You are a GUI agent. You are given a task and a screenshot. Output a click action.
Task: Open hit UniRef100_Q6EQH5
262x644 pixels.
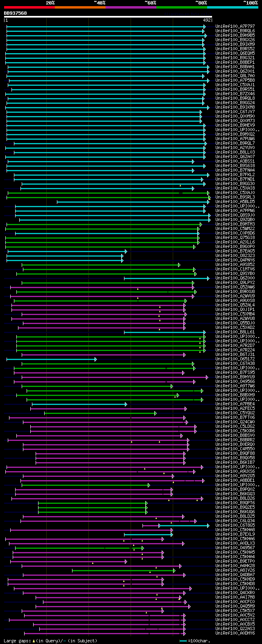point(235,53)
